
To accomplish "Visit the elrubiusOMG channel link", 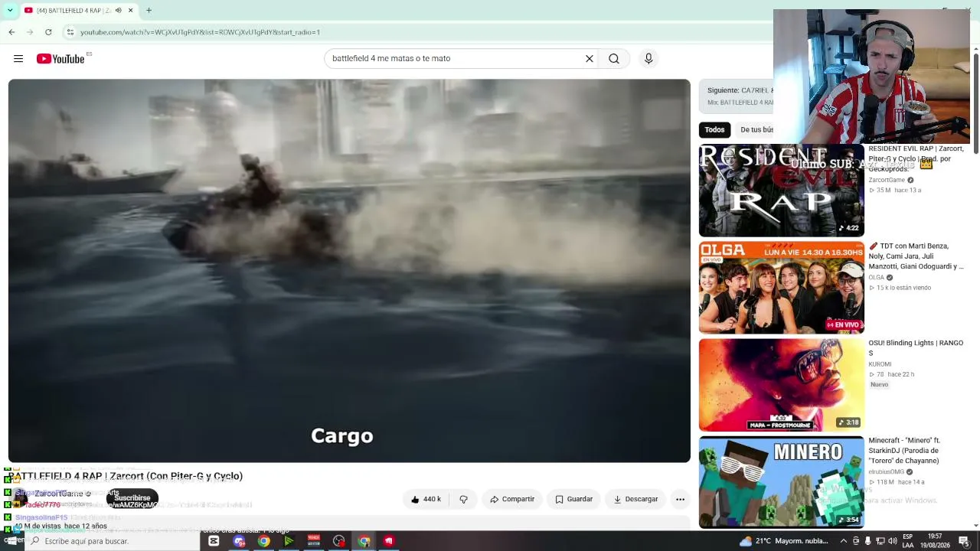I will pyautogui.click(x=886, y=472).
